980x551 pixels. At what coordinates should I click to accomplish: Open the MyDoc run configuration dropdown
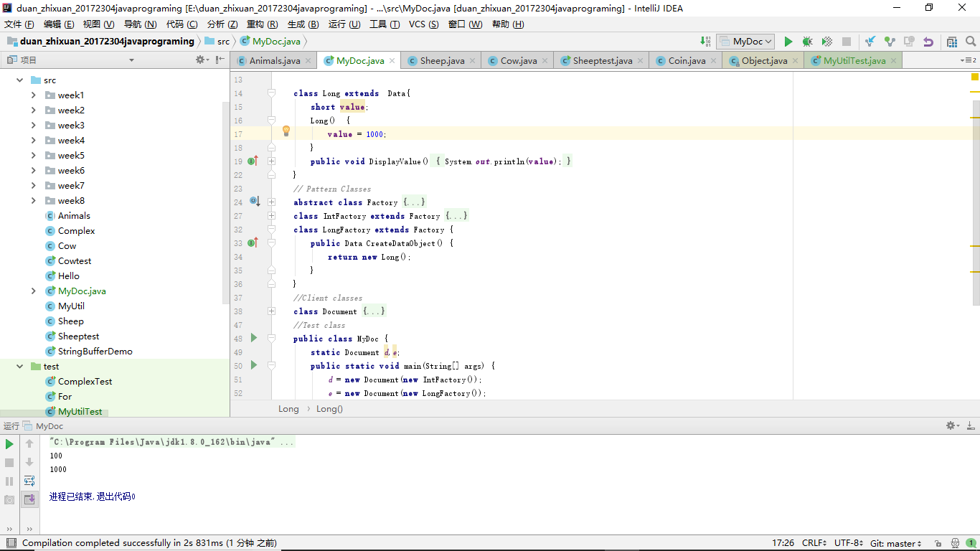click(745, 42)
